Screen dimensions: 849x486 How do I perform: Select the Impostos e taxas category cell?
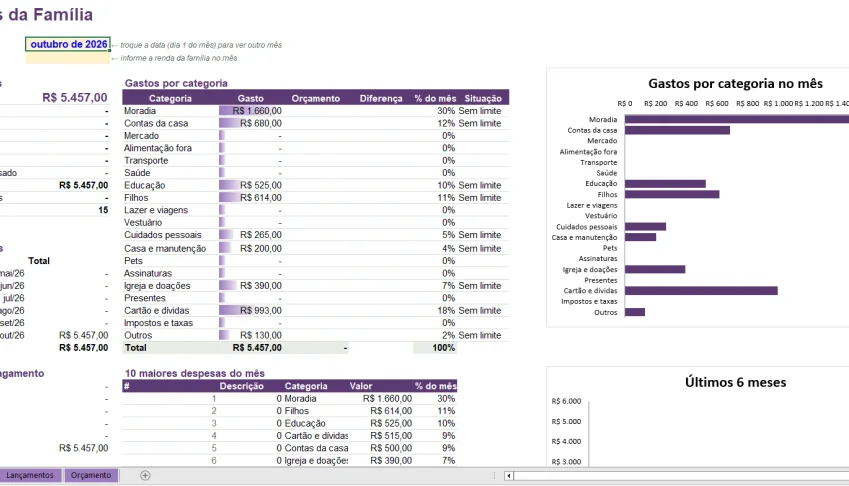[171, 323]
